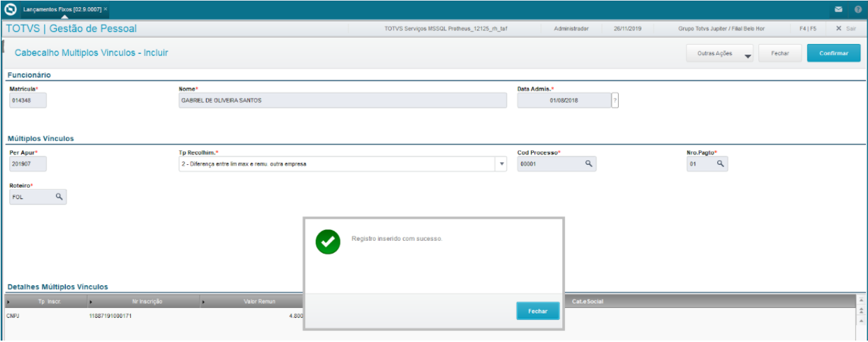Open the date picker beside Data Admis.
This screenshot has height=342, width=868.
tap(615, 101)
